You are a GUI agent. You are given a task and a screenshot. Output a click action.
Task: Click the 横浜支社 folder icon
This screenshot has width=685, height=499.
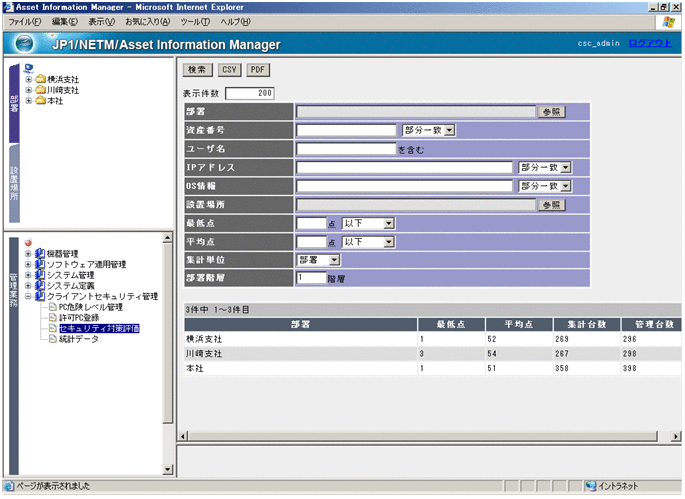(41, 79)
